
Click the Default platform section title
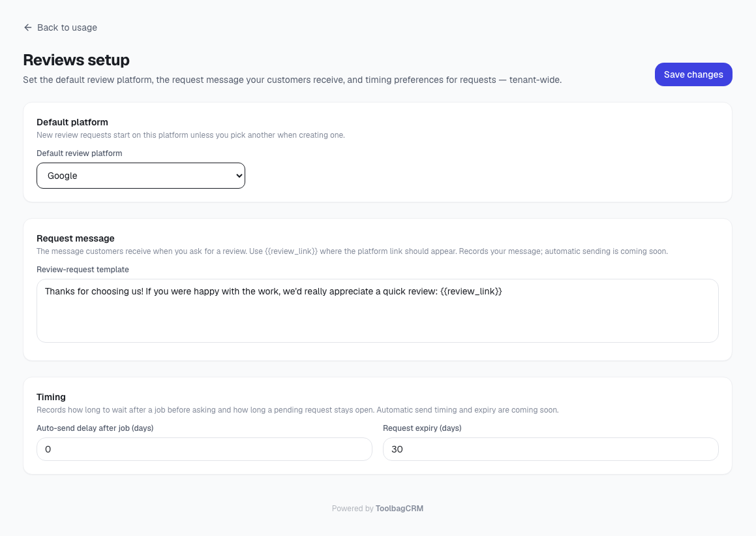pos(72,122)
